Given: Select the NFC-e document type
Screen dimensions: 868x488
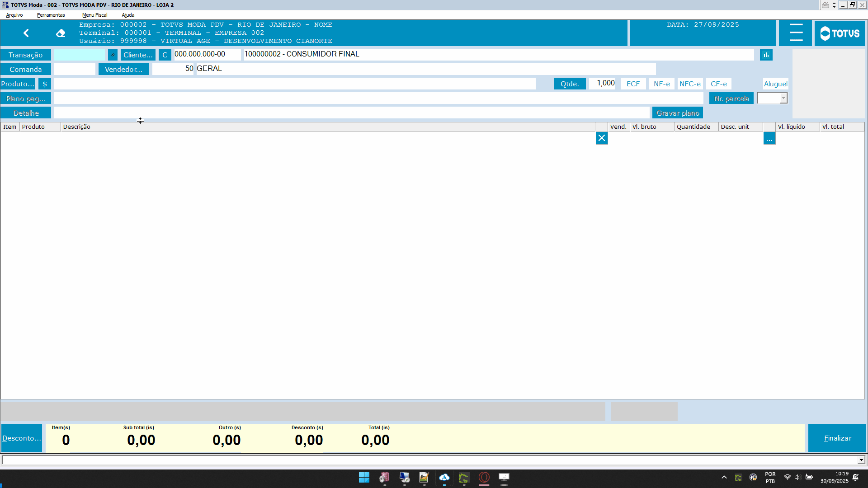Looking at the screenshot, I should [x=690, y=84].
